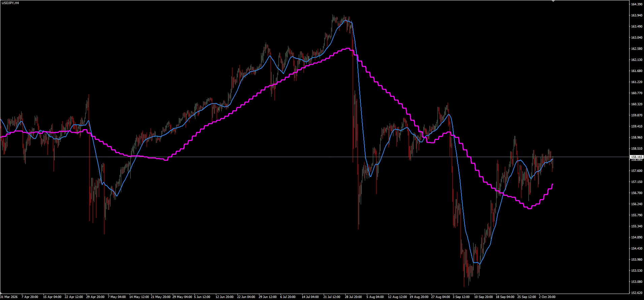Click the 12 Jun 20:00 time label
The image size is (644, 300).
[x=225, y=297]
